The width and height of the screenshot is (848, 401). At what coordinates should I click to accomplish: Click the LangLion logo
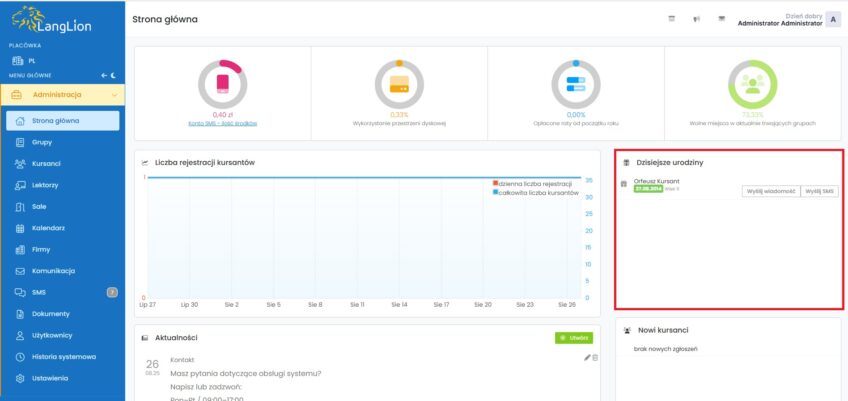pyautogui.click(x=52, y=21)
